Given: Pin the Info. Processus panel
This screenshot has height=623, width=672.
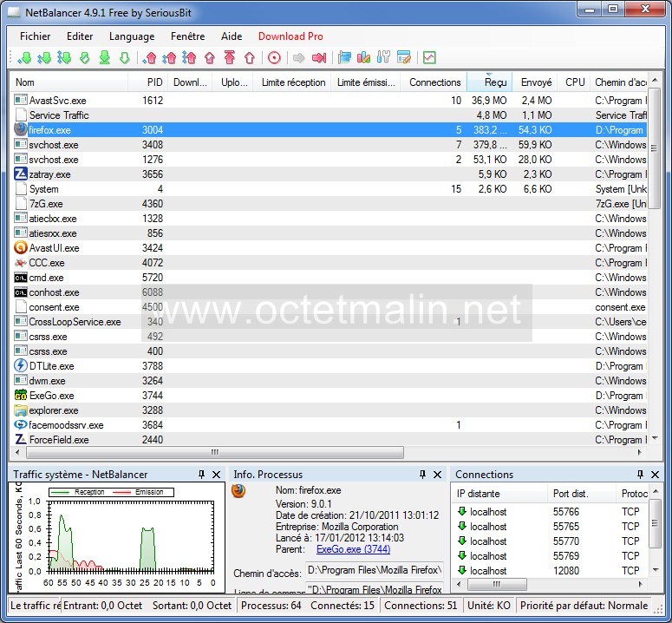Looking at the screenshot, I should 422,475.
